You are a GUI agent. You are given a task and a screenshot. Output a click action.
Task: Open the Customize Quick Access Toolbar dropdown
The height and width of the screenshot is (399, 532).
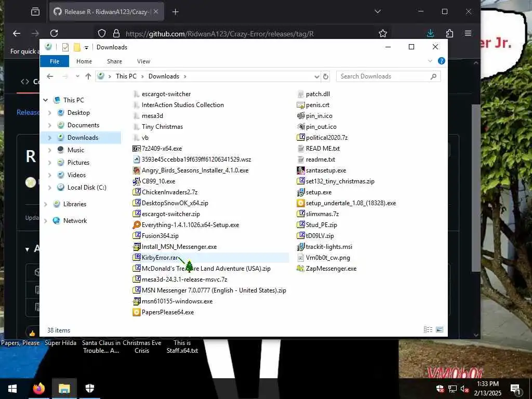(86, 47)
